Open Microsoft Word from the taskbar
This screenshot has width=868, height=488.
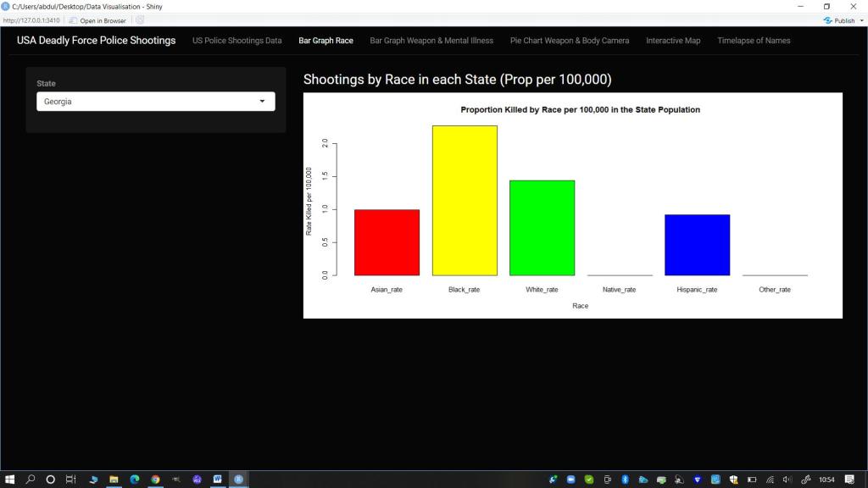tap(218, 479)
